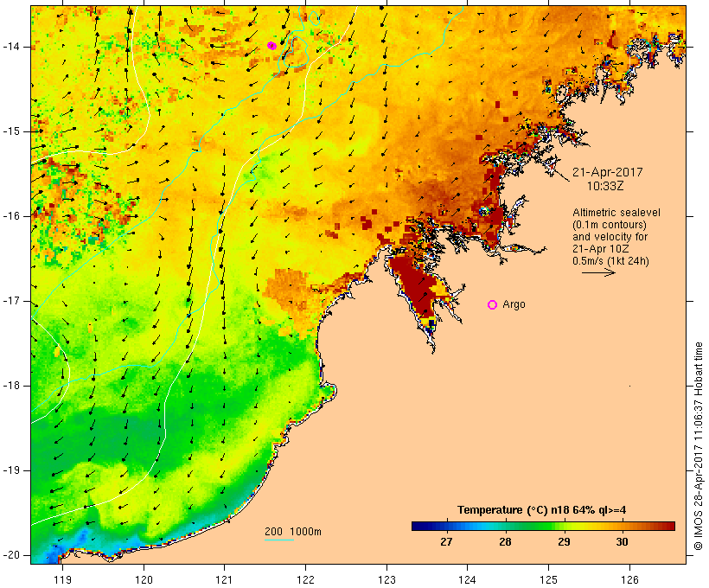Screen dimensions: 709x588
Task: Click the longitude axis label '124'
Action: pyautogui.click(x=467, y=579)
